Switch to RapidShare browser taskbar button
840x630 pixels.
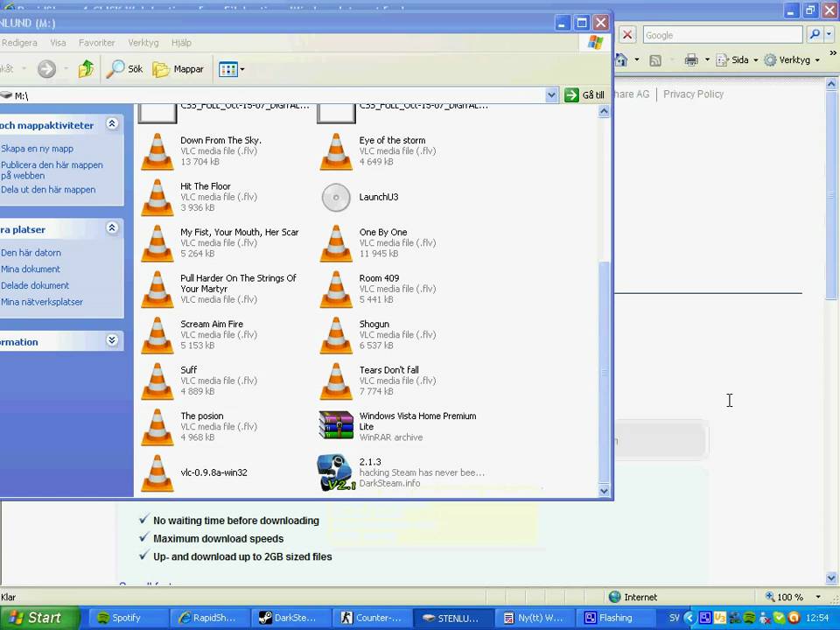pos(208,618)
